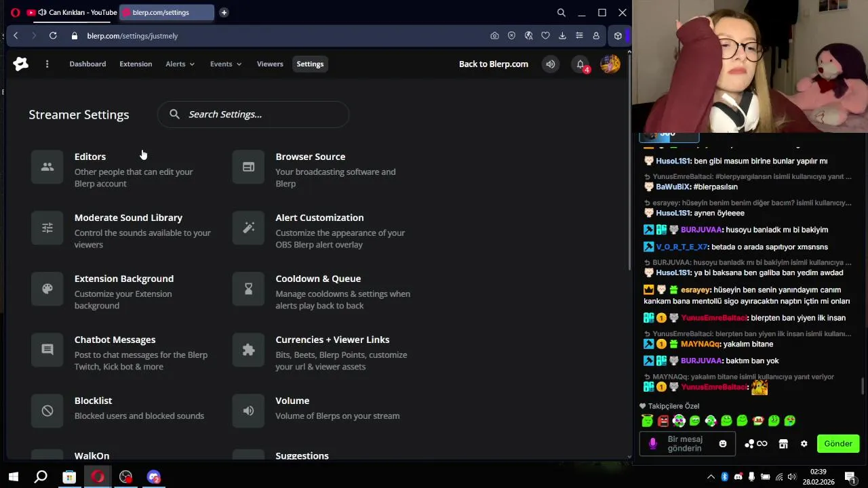The width and height of the screenshot is (868, 488).
Task: Click the cube extensions icon
Action: 618,36
